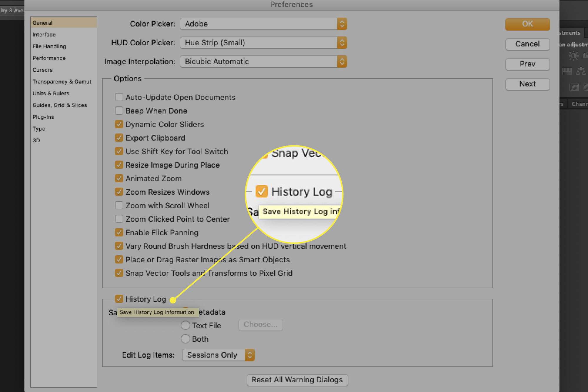Viewport: 588px width, 392px height.
Task: Uncheck the History Log checkbox
Action: coord(119,299)
